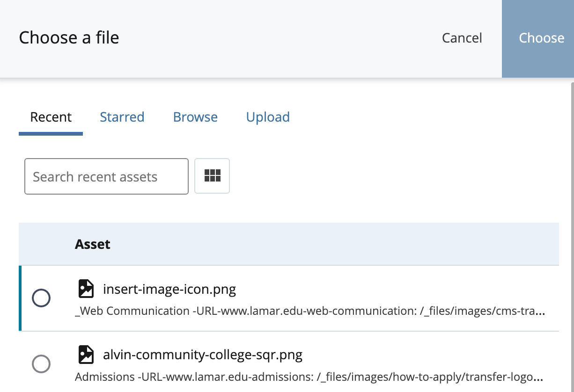Screen dimensions: 574x392
Task: Select the alvin-community-college-sqr.png radio button
Action: pos(41,363)
